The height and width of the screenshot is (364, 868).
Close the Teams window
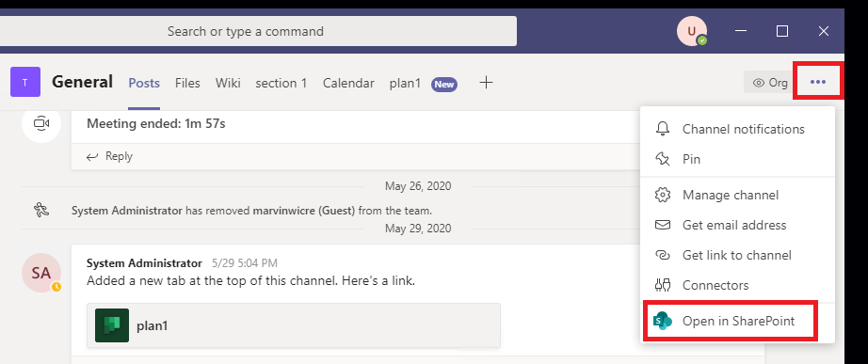[x=824, y=31]
